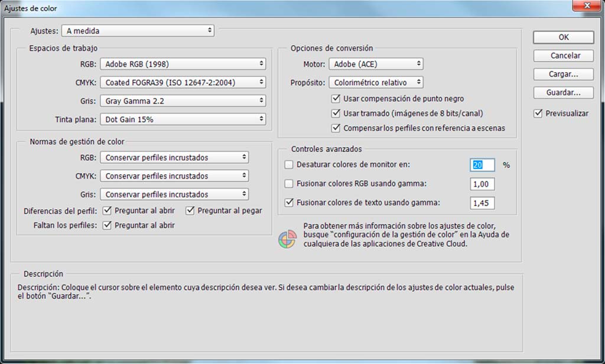This screenshot has height=364, width=605.
Task: Open the Ajustes dropdown set to A medida
Action: coord(138,31)
